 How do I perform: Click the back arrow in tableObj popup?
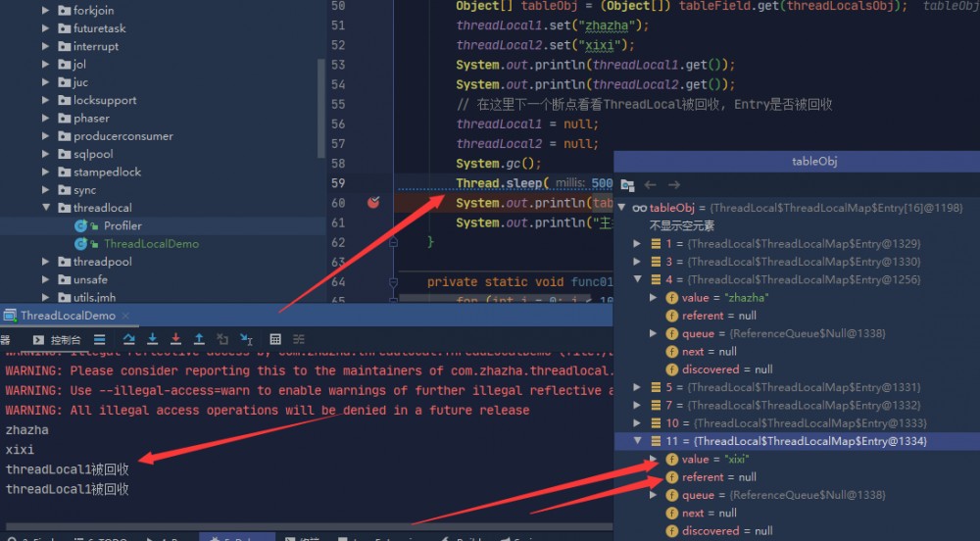point(650,185)
